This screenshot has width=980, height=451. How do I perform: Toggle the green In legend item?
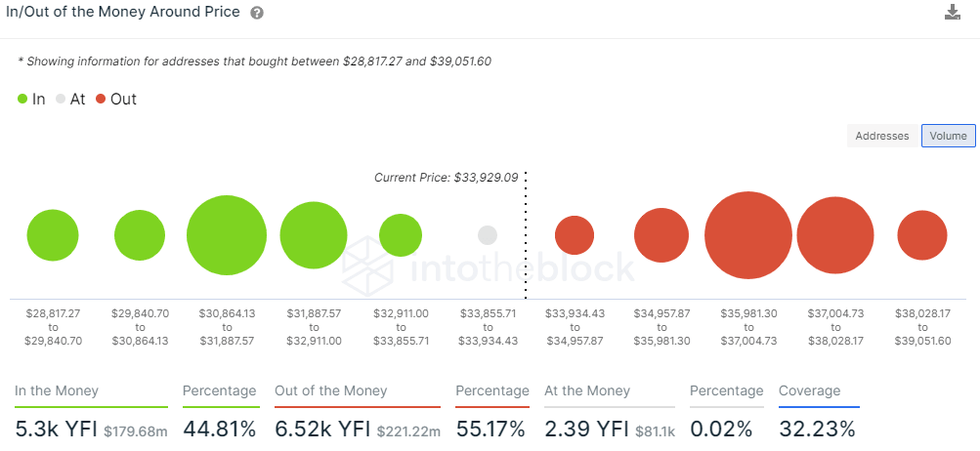[x=31, y=99]
